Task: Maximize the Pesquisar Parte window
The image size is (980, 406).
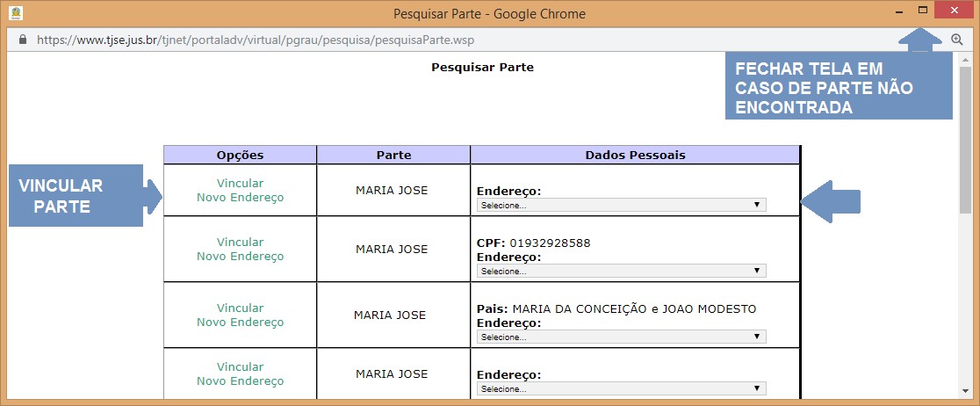Action: [x=923, y=11]
